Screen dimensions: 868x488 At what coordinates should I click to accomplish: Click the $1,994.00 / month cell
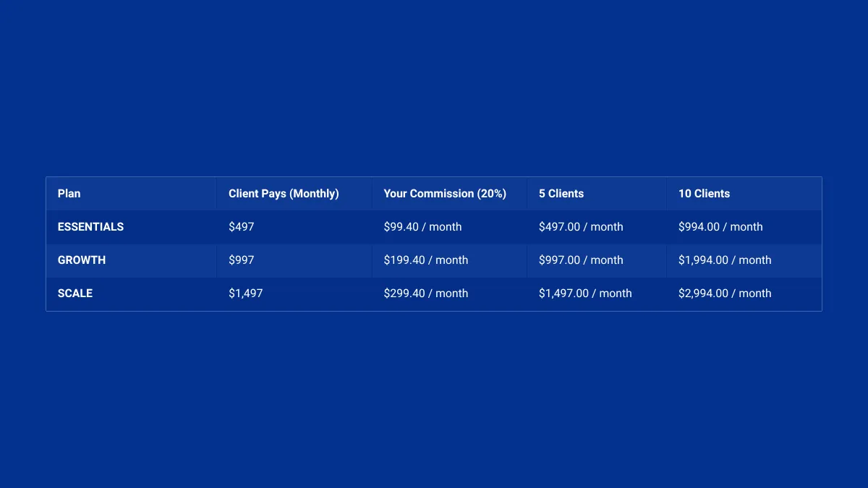click(744, 260)
